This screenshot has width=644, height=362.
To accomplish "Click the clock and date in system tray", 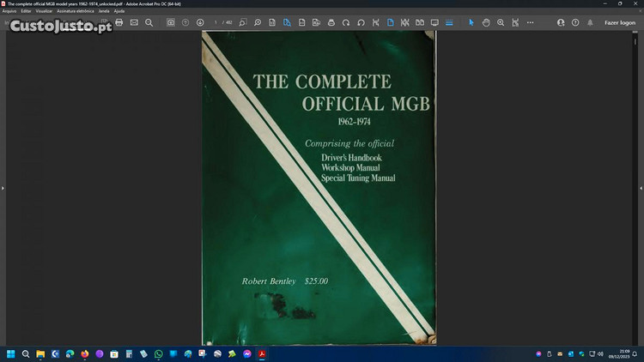I will pos(623,353).
